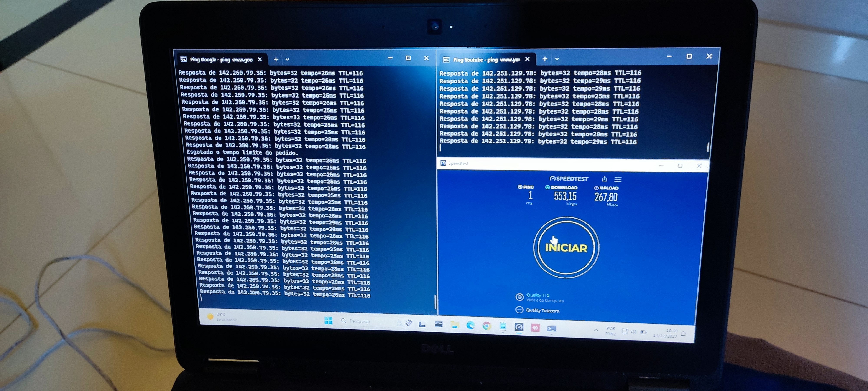Open Windows Start menu

[328, 320]
